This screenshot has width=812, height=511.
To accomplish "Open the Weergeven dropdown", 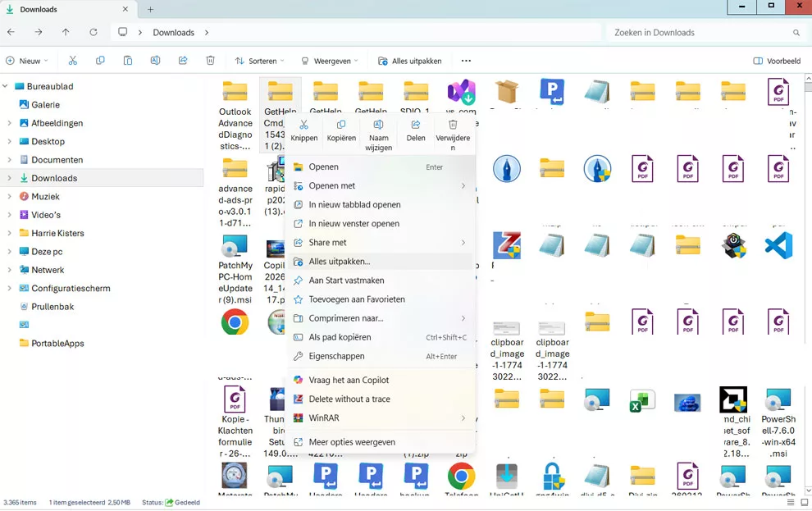I will (329, 61).
